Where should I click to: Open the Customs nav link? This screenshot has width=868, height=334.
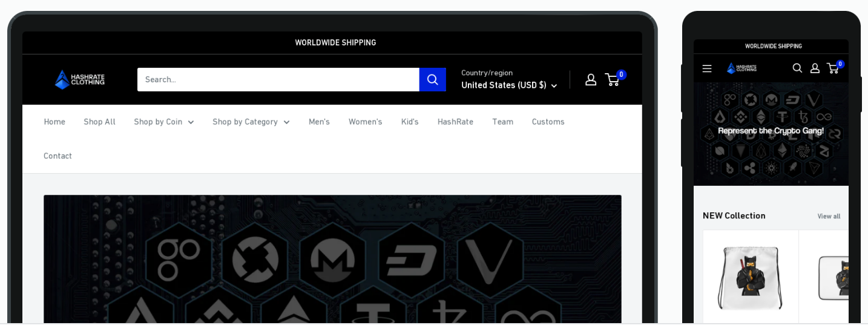pos(548,122)
